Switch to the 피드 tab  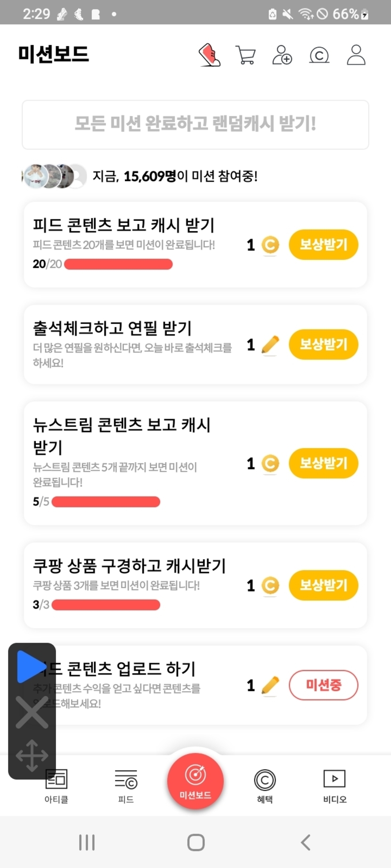pos(126,786)
